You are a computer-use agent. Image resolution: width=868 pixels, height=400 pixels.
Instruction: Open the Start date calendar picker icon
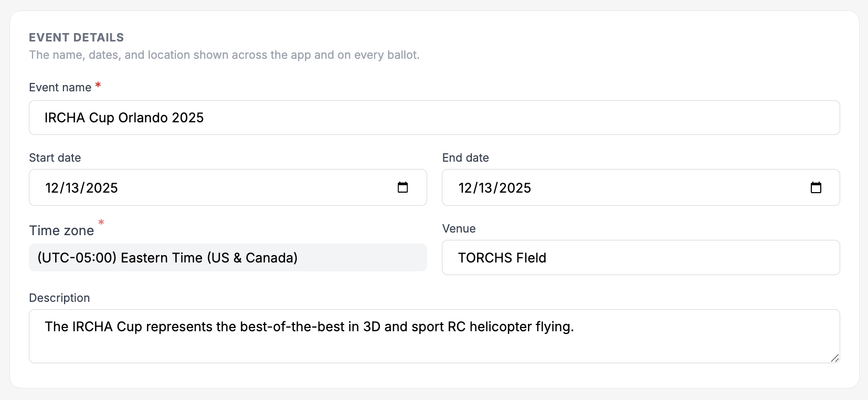coord(403,187)
